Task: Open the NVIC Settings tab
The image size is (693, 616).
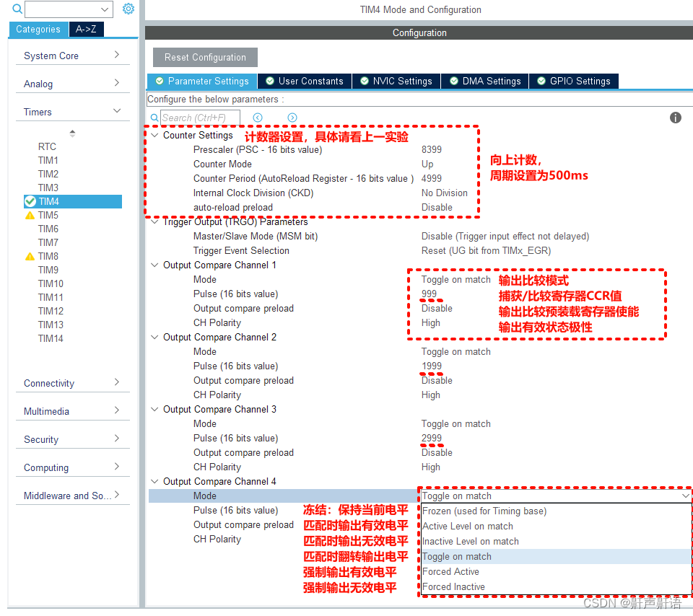Action: tap(396, 82)
